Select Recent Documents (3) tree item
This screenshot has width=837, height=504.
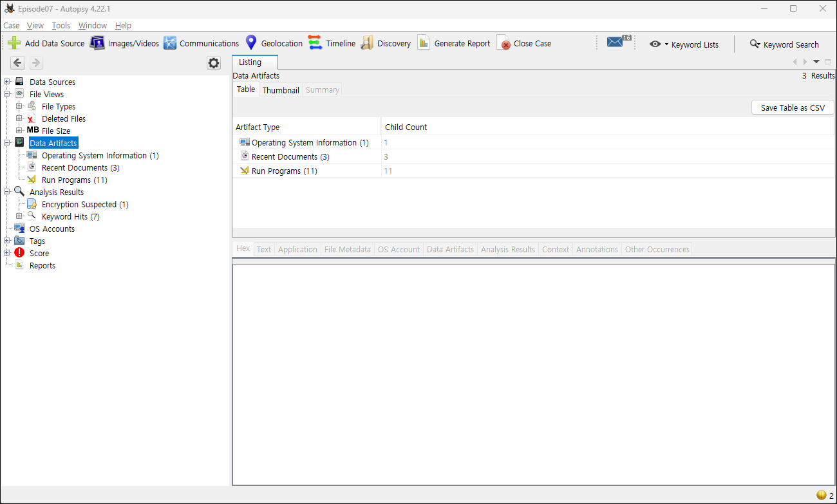(x=80, y=167)
